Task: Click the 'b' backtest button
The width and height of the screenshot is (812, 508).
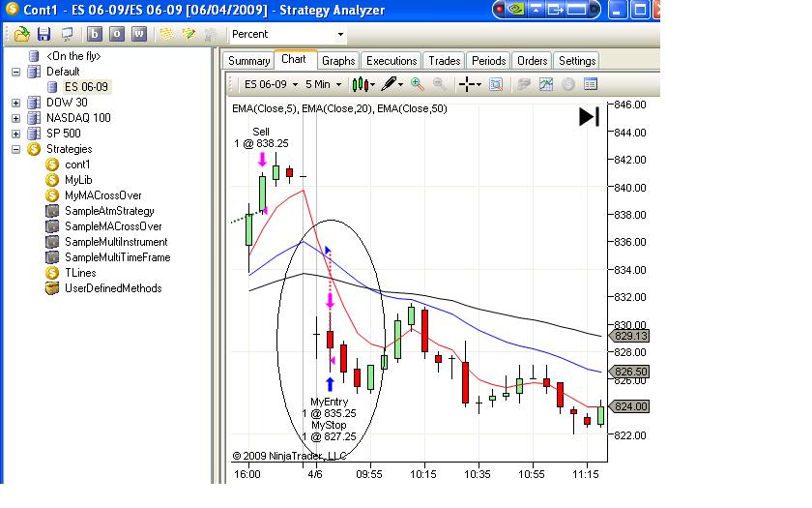Action: (94, 34)
